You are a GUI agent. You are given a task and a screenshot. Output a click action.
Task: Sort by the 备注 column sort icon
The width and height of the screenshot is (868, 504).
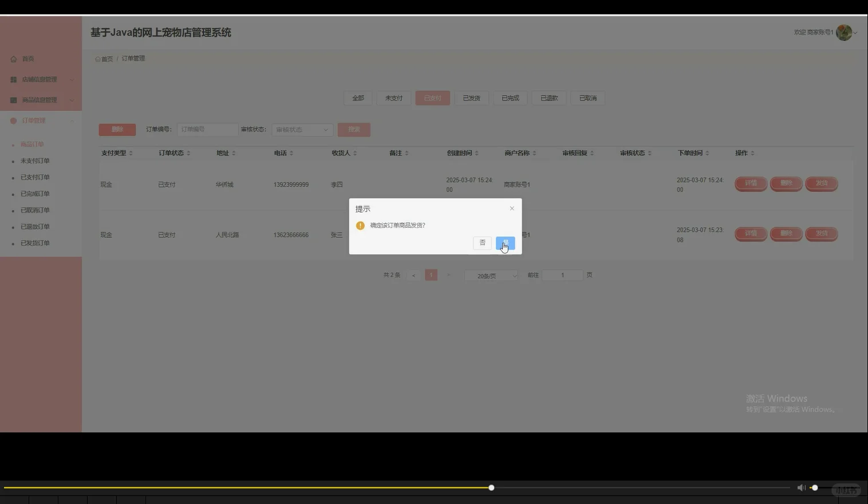[x=407, y=153]
